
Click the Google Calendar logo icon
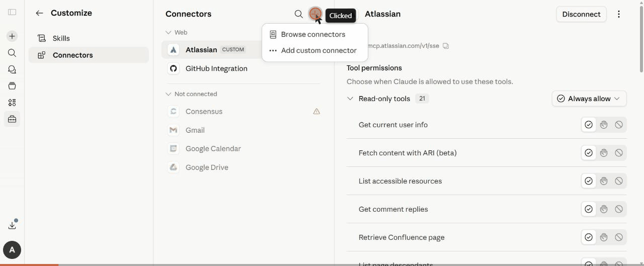coord(174,149)
